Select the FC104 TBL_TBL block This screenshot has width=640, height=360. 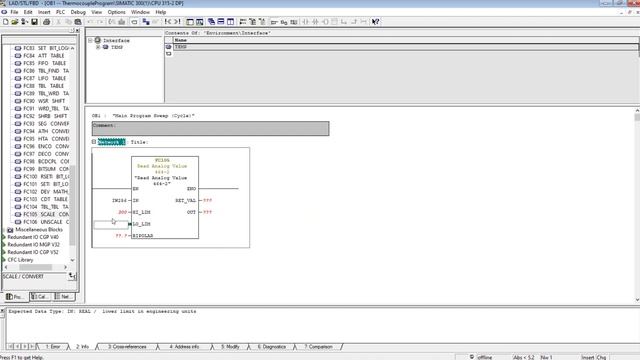tap(46, 207)
